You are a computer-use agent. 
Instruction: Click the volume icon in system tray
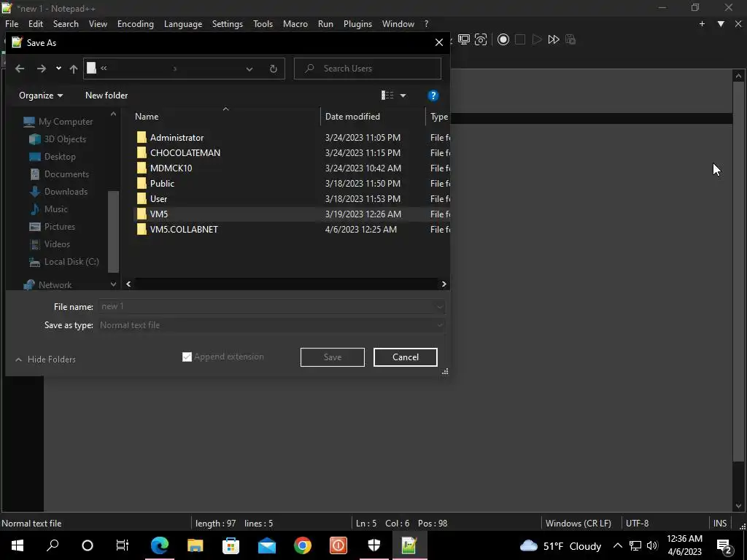[x=652, y=545]
